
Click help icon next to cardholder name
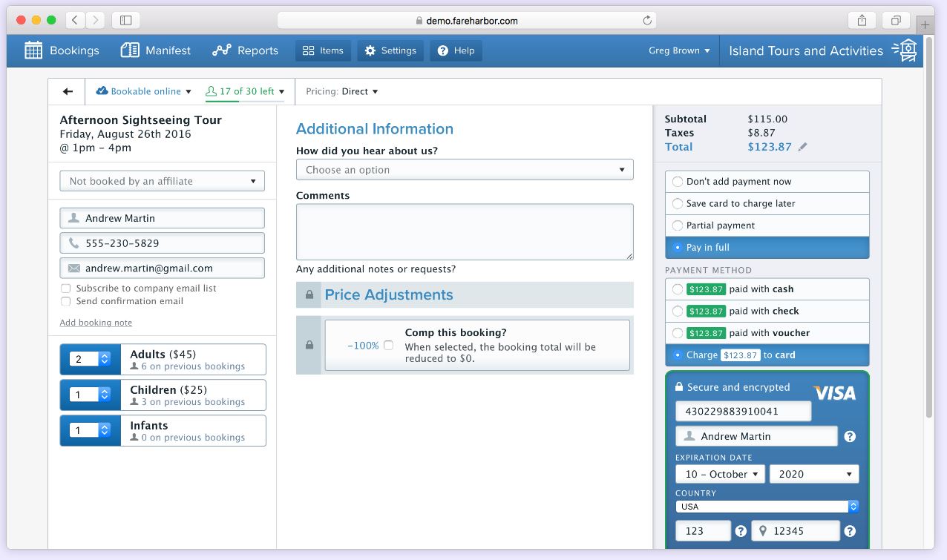click(850, 436)
